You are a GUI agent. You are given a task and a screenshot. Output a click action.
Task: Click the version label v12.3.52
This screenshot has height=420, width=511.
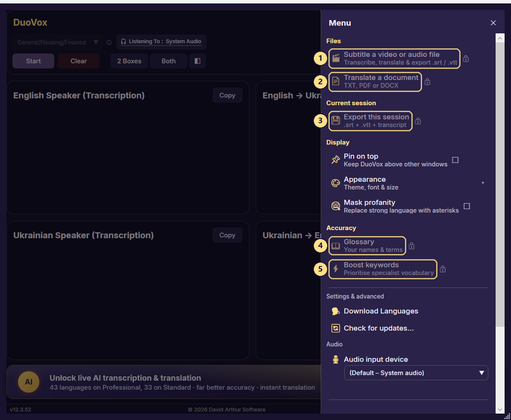pos(21,410)
